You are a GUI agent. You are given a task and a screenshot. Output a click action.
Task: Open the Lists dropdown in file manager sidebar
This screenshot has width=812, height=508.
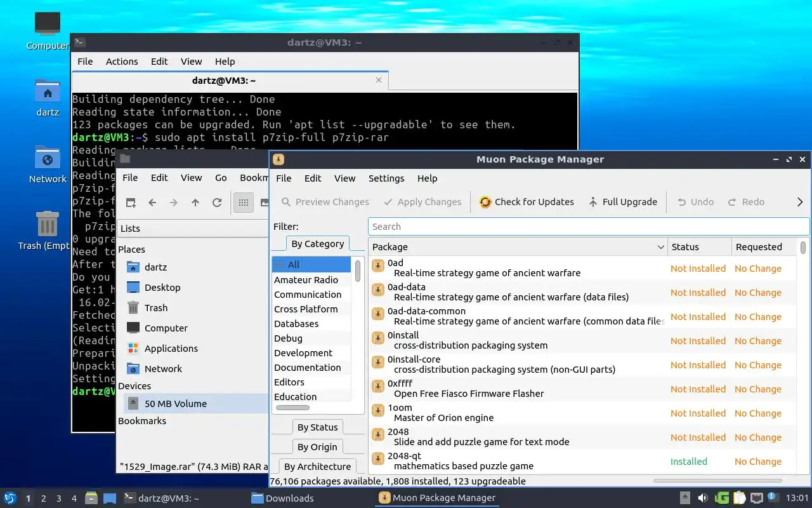pyautogui.click(x=193, y=229)
